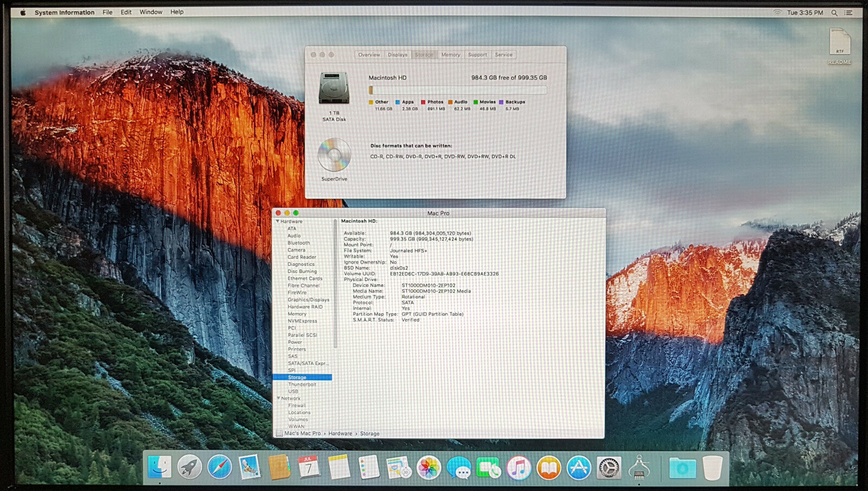Click S.M.A.R.T. Status Verified value
The height and width of the screenshot is (491, 868).
(x=410, y=320)
